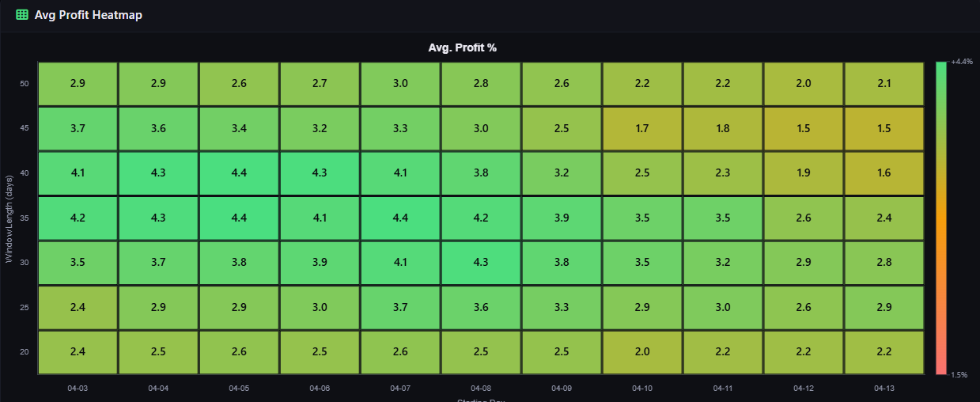Select heatmap cell for 04-08 at 30-day window

click(x=481, y=262)
